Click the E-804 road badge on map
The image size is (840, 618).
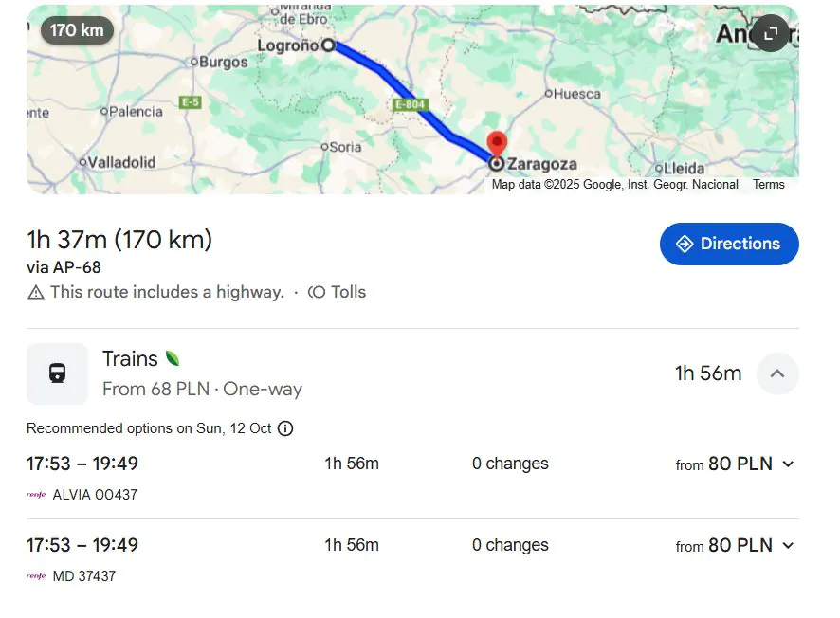pyautogui.click(x=409, y=104)
